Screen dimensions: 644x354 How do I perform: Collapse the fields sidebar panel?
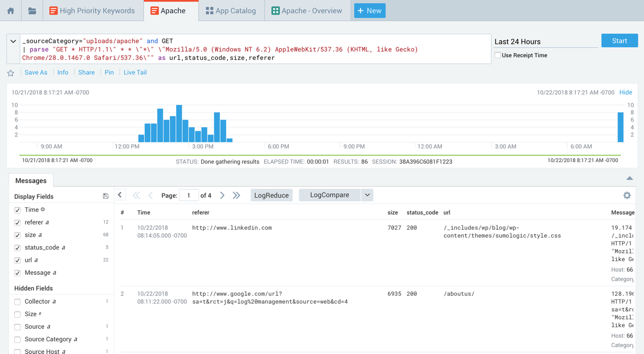120,195
